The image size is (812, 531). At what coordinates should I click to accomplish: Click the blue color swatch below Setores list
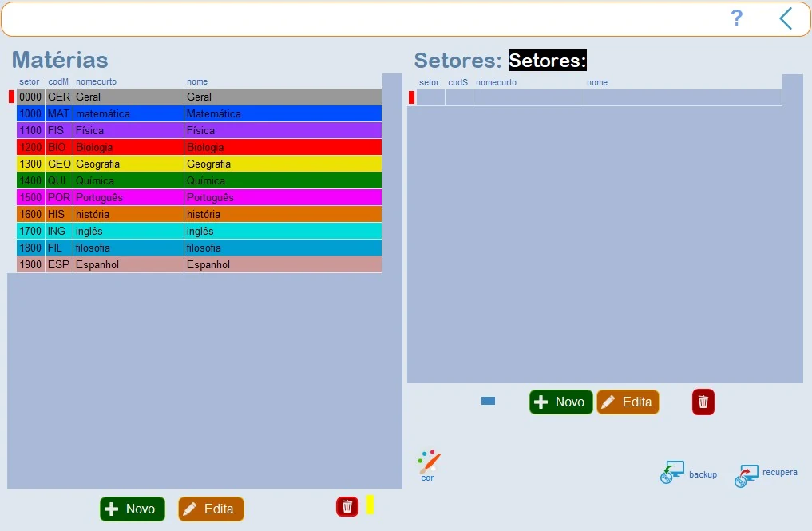[488, 401]
